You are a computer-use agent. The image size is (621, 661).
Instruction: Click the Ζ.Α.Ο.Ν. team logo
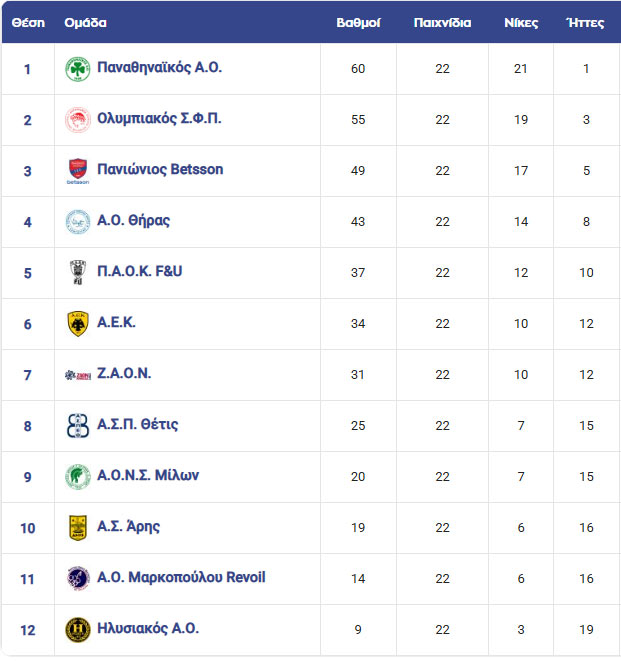pyautogui.click(x=78, y=375)
